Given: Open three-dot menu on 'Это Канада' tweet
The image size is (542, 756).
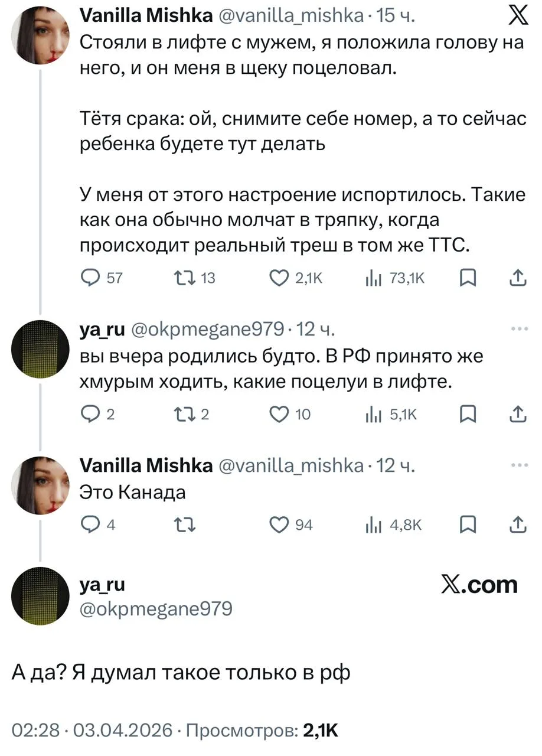Looking at the screenshot, I should pos(518,465).
